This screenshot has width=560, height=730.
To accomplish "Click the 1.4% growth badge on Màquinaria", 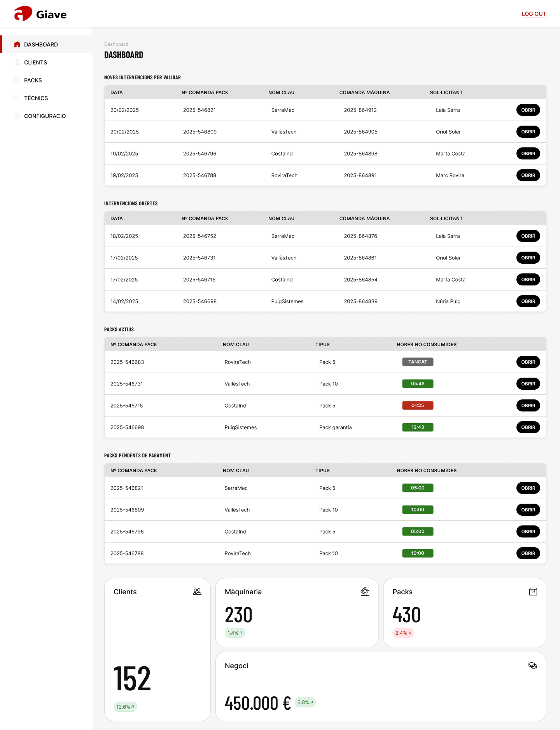I will coord(235,633).
